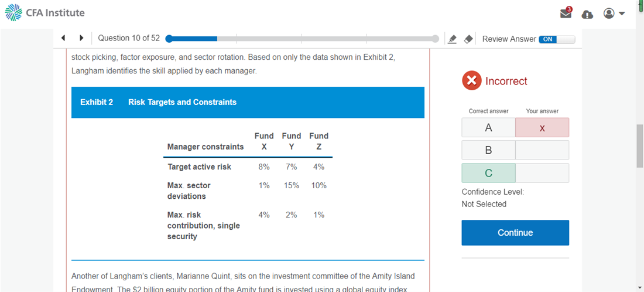Click the Question 10 of 52 label
Viewport: 644px width, 292px height.
click(129, 38)
